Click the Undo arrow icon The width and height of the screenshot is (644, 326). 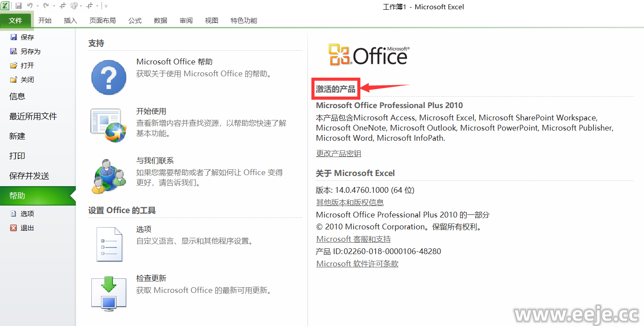[30, 6]
